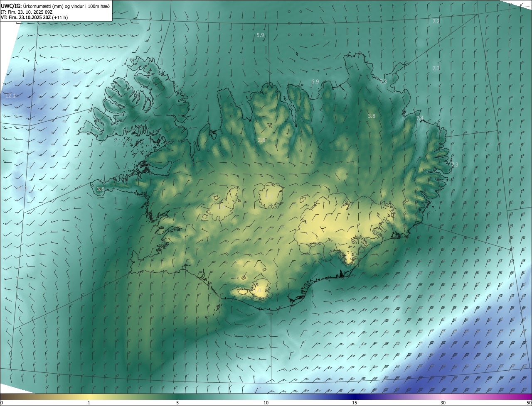Click the 5 tick label on the colour scale
532x406 pixels.
177,403
